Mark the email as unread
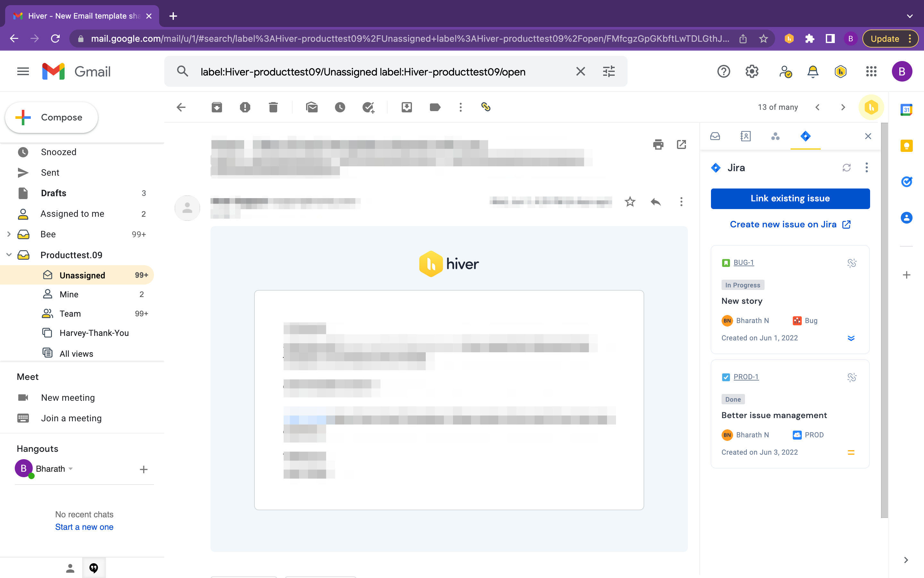The height and width of the screenshot is (578, 924). click(312, 108)
